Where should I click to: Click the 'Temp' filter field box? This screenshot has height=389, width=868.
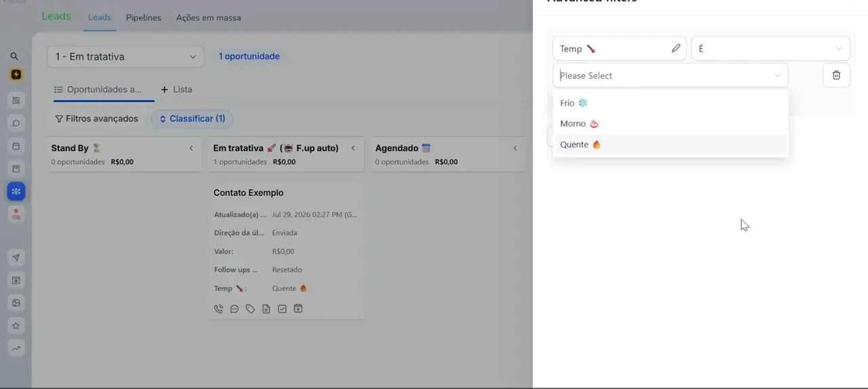pyautogui.click(x=619, y=49)
